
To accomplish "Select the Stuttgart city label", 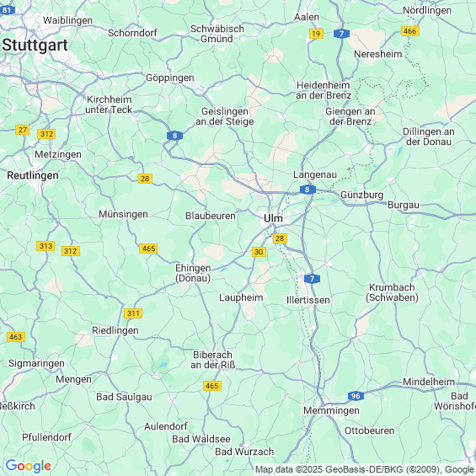I will pos(35,45).
